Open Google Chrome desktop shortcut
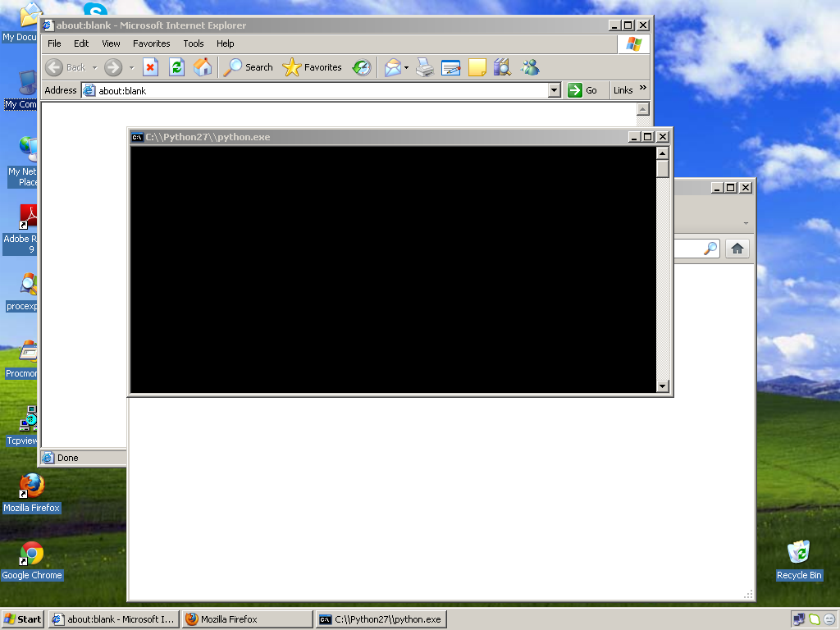This screenshot has height=630, width=840. point(32,555)
